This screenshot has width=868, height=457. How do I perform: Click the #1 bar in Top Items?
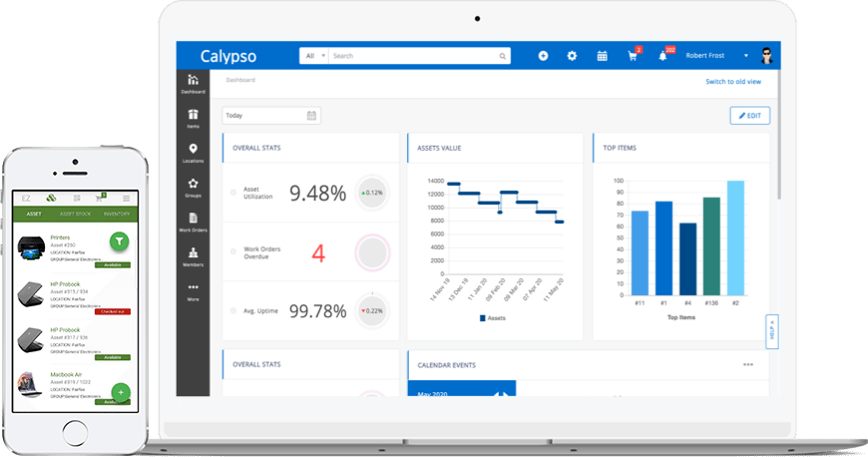[x=663, y=248]
